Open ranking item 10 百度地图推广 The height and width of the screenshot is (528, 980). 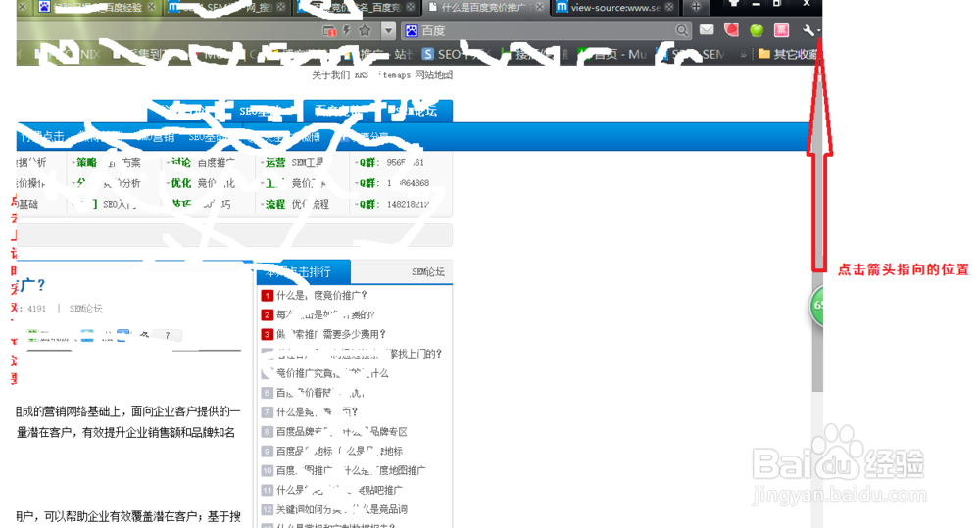coord(351,470)
